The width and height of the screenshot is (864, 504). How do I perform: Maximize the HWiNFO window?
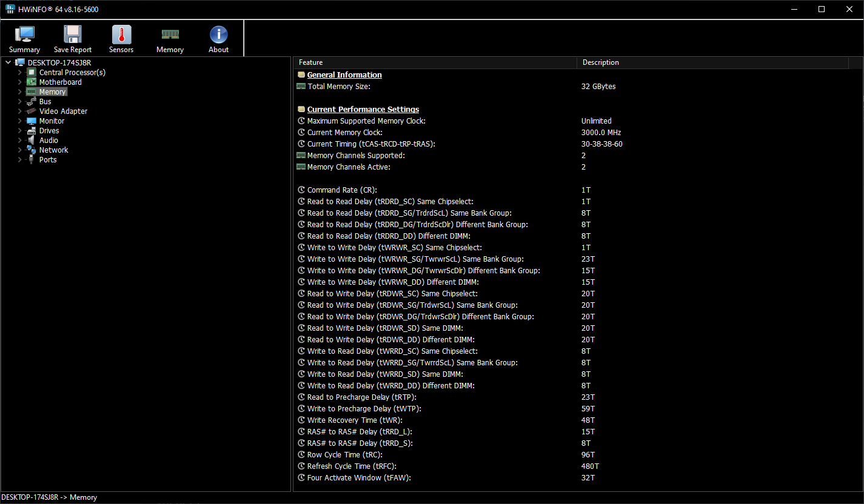point(822,9)
